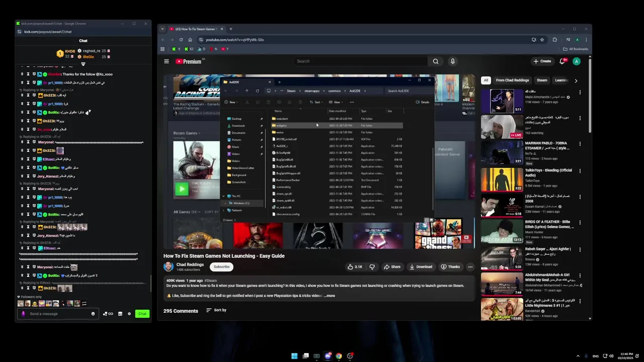644x362 pixels.
Task: Open Chrome from the taskbar
Action: (339, 356)
